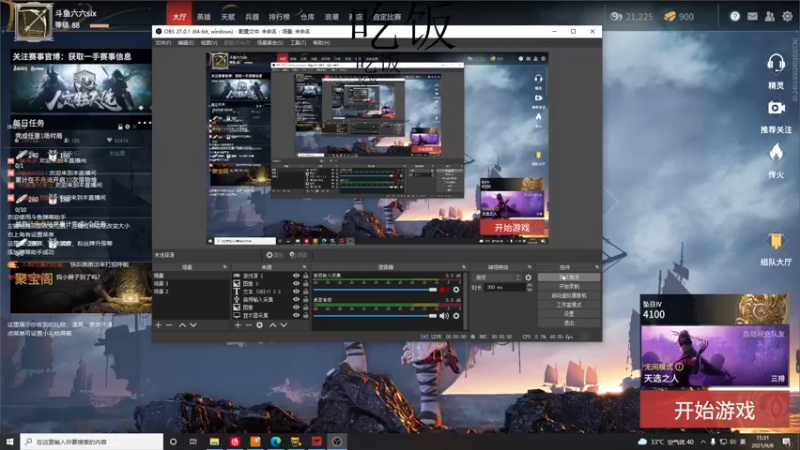This screenshot has width=800, height=450.
Task: Open Microsoft Edge from the taskbar
Action: (276, 441)
